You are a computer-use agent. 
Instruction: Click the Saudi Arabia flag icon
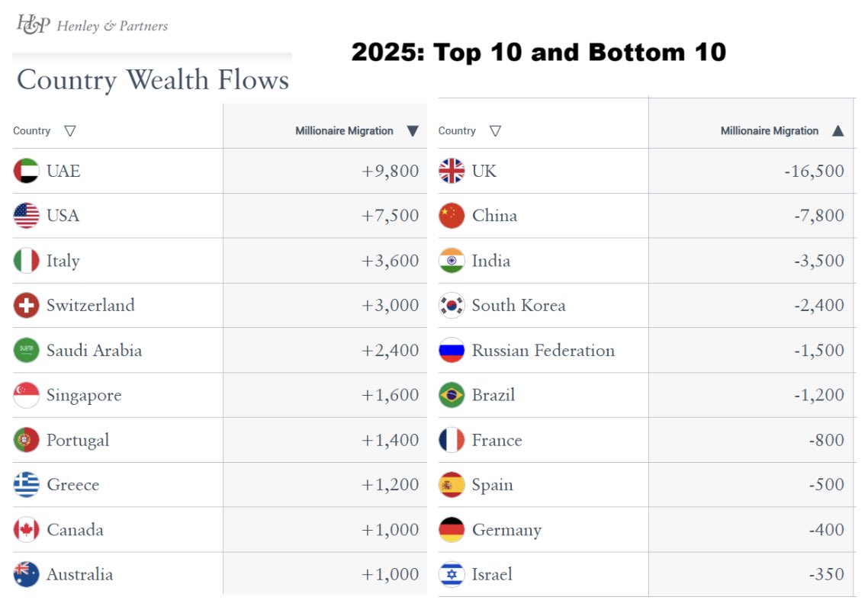[26, 350]
